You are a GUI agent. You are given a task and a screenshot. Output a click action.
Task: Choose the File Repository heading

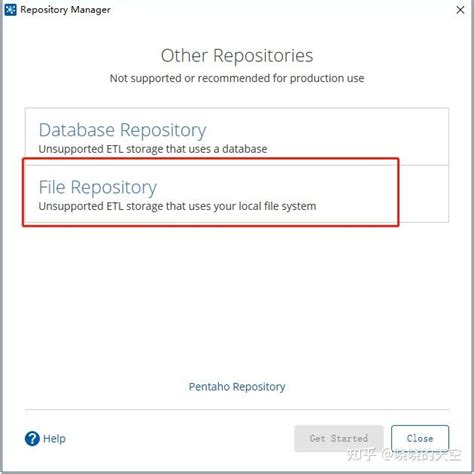(x=98, y=187)
